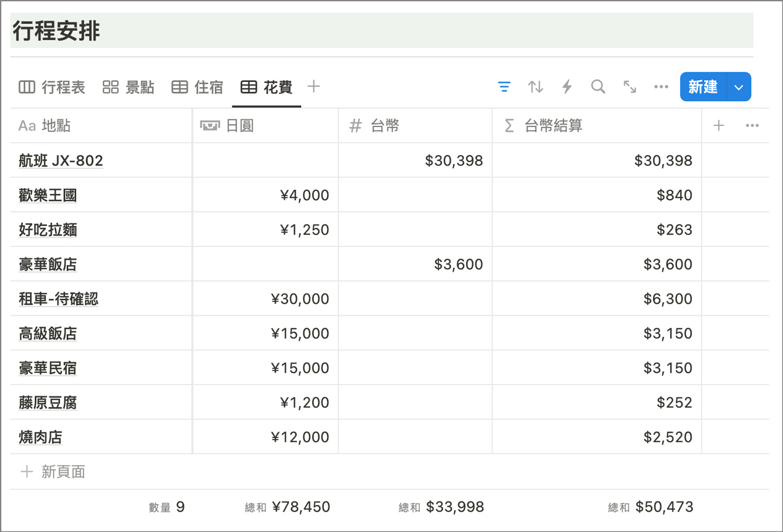Screen dimensions: 783x532
Task: Select the empty 日圓 cell for 豪華飯店
Action: 265,264
